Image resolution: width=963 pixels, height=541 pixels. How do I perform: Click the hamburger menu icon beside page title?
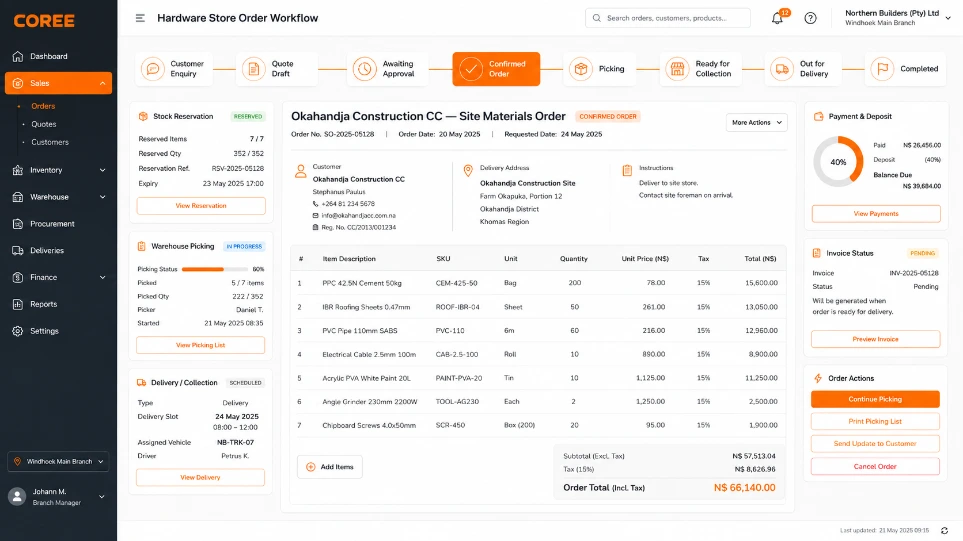(140, 18)
